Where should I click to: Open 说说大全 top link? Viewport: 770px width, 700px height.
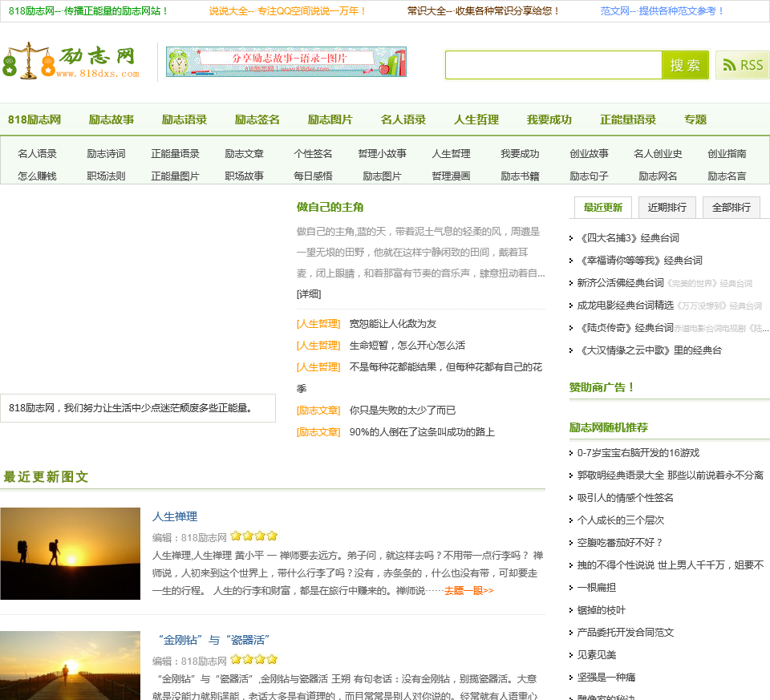point(288,10)
